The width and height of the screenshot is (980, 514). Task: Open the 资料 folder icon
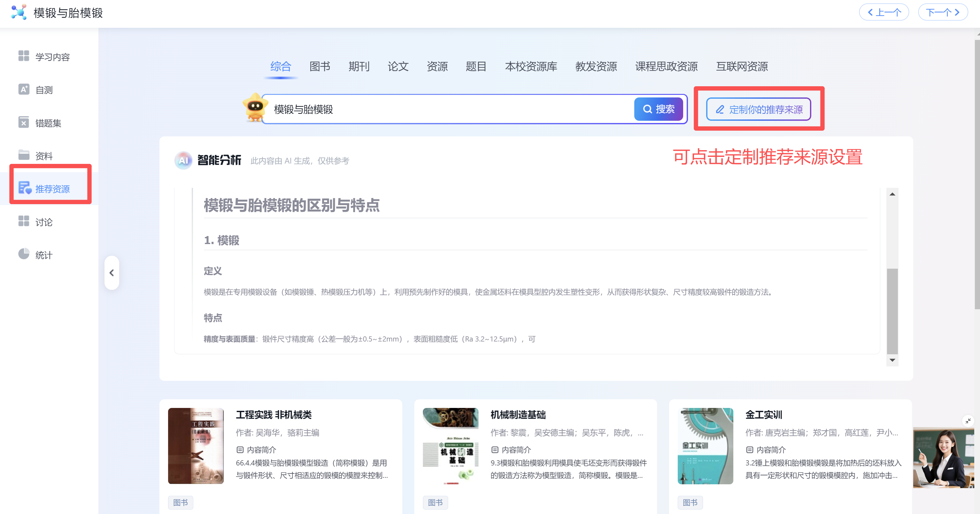click(x=24, y=155)
